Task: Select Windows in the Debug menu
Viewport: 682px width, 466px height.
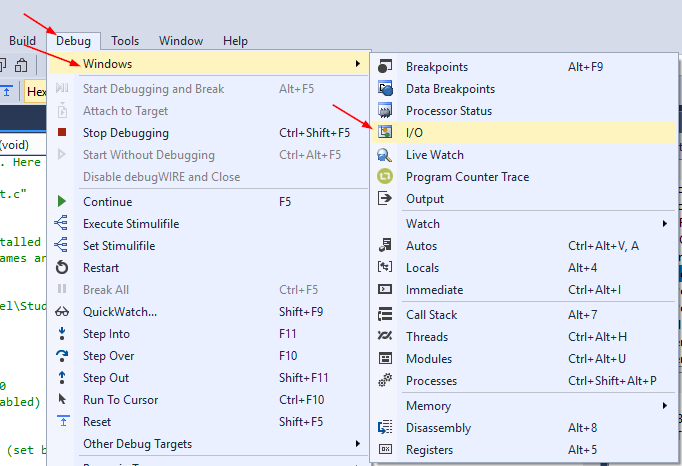Action: coord(208,64)
